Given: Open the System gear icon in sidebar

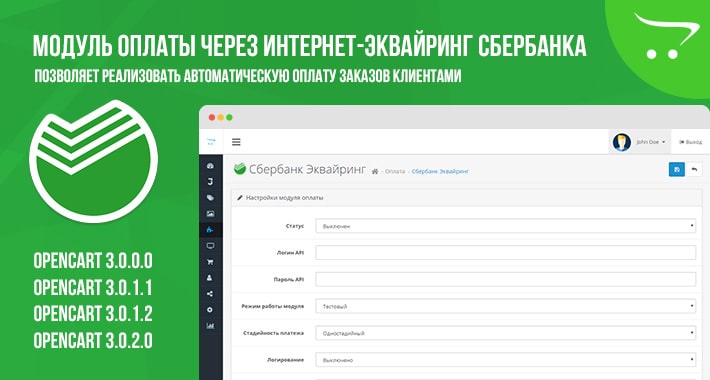Looking at the screenshot, I should [x=210, y=310].
